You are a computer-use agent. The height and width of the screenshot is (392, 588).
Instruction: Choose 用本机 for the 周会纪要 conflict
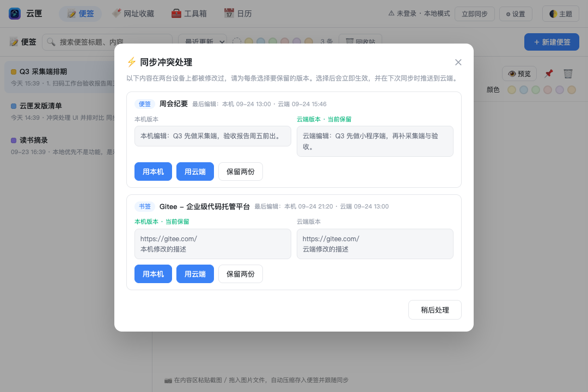click(x=153, y=171)
